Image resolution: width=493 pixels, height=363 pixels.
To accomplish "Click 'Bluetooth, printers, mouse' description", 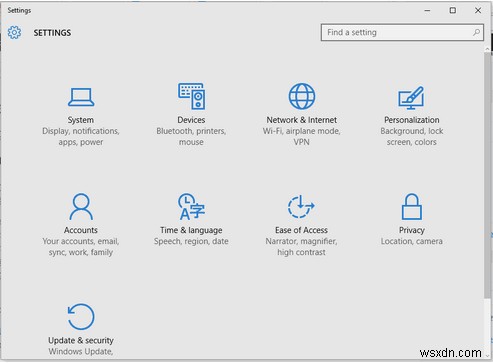I will (x=191, y=137).
